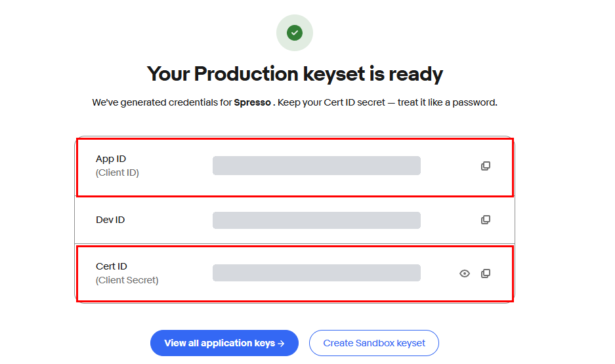The image size is (615, 364).
Task: Click the (Client ID) sublabel
Action: (117, 172)
